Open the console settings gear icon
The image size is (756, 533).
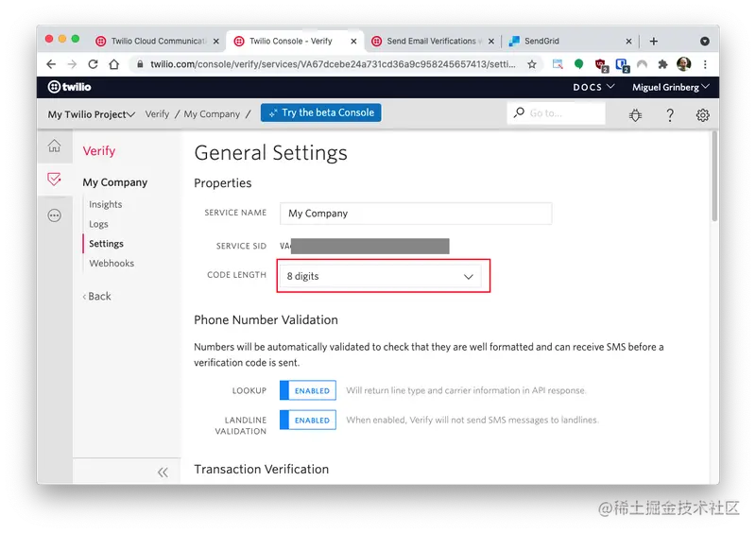(x=702, y=115)
